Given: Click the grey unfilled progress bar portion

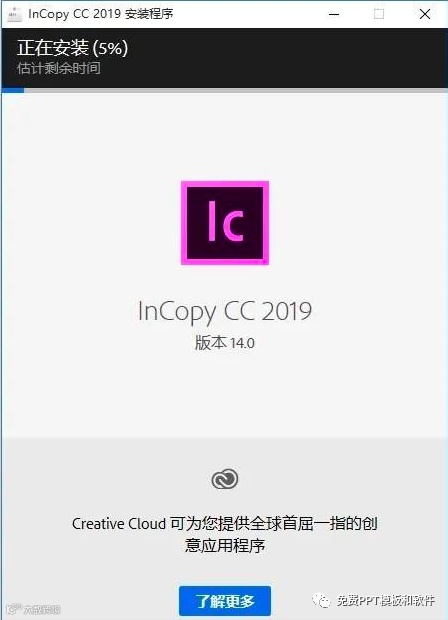Looking at the screenshot, I should tap(235, 90).
